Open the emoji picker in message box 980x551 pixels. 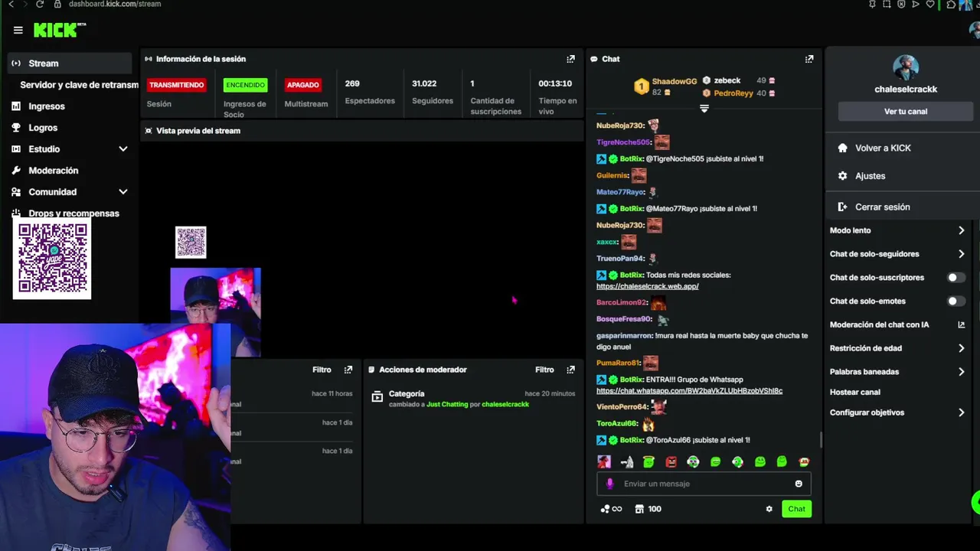pos(799,484)
